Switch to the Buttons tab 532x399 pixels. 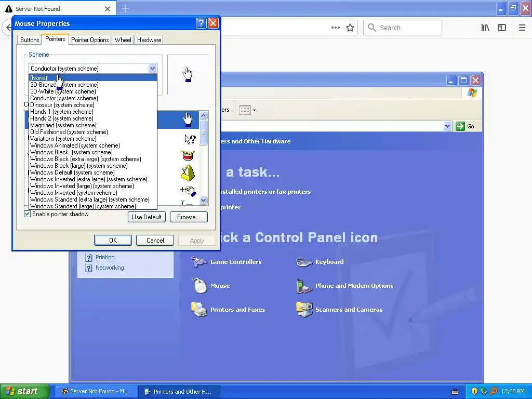pyautogui.click(x=30, y=39)
